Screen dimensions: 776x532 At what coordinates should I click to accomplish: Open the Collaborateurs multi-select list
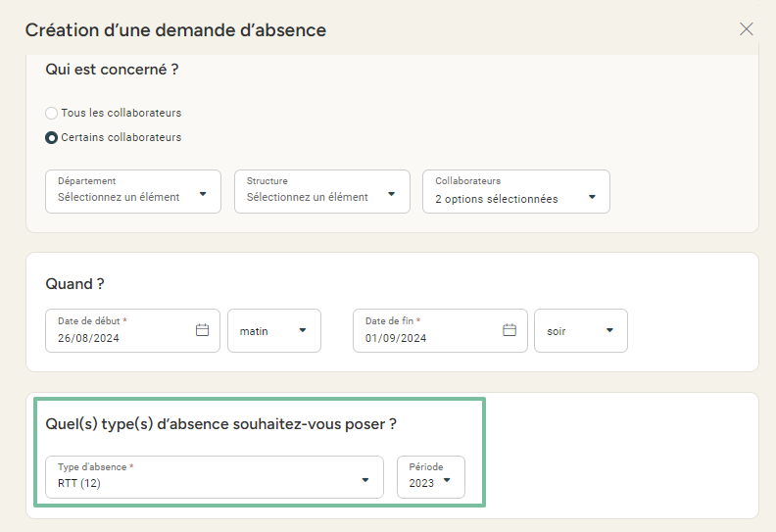coord(516,191)
